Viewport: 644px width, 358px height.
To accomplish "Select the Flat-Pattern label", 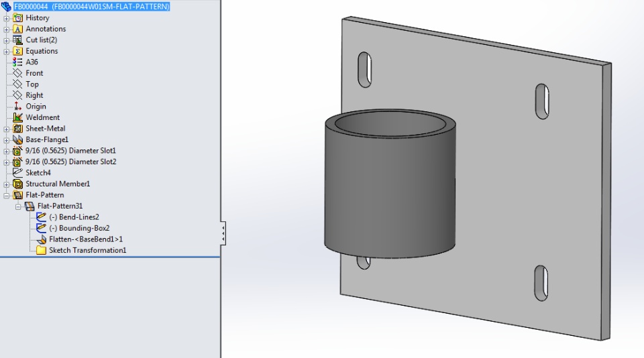I will (45, 195).
